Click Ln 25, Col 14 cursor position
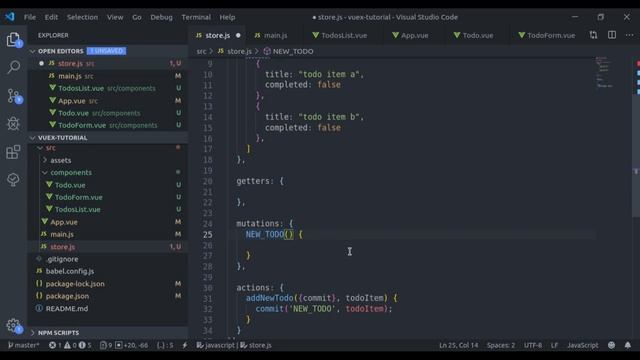The width and height of the screenshot is (640, 360). click(x=458, y=345)
